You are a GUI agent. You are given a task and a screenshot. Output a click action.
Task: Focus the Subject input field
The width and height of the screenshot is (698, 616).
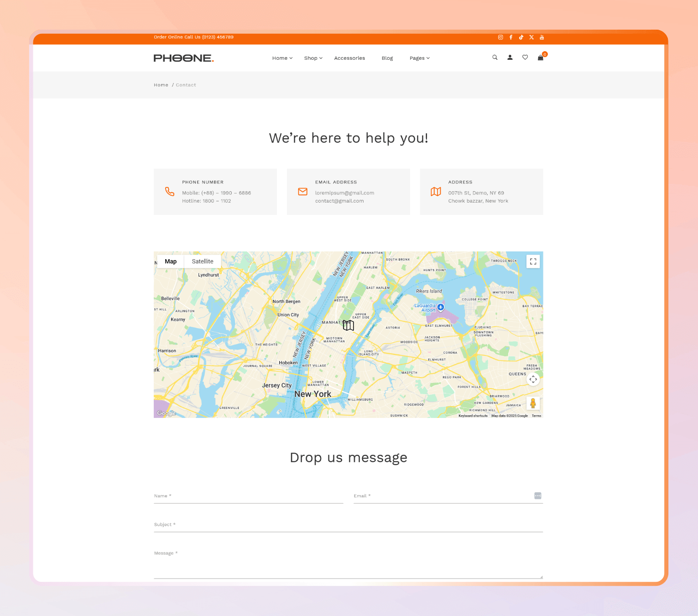[x=349, y=525]
